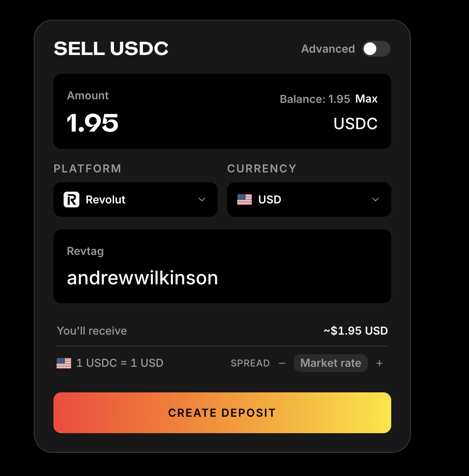Open the Platform dropdown chevron

(202, 200)
